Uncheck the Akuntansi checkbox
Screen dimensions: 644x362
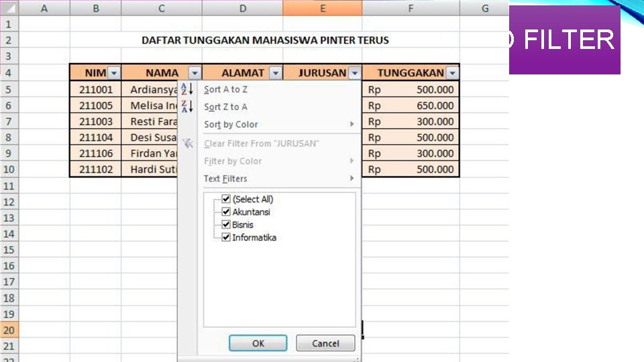coord(226,212)
